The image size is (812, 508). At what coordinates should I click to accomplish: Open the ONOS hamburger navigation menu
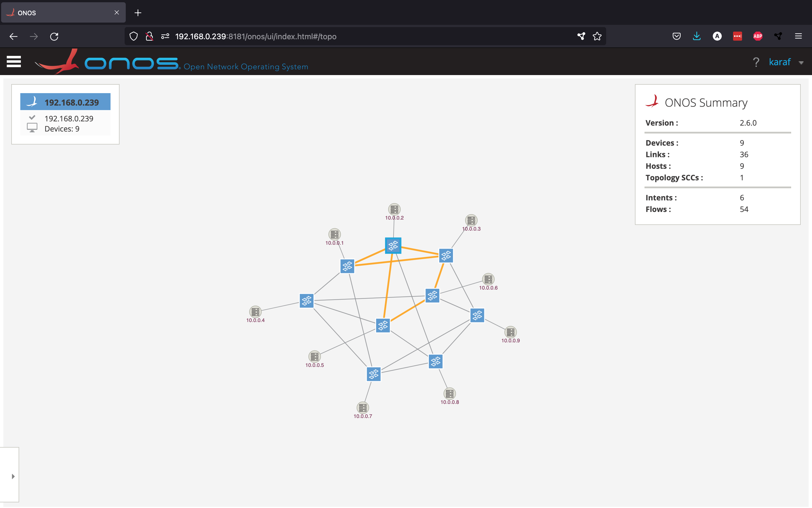[x=14, y=62]
